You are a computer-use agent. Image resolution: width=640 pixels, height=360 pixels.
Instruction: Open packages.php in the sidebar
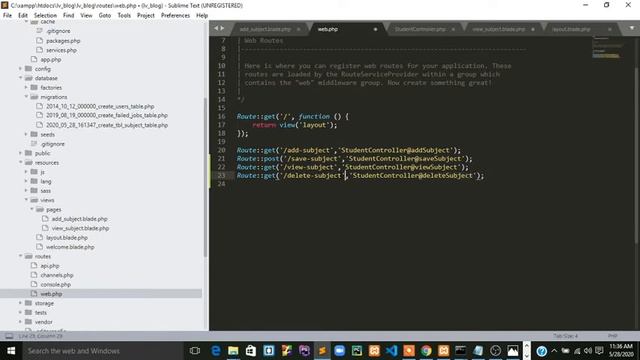pos(63,41)
